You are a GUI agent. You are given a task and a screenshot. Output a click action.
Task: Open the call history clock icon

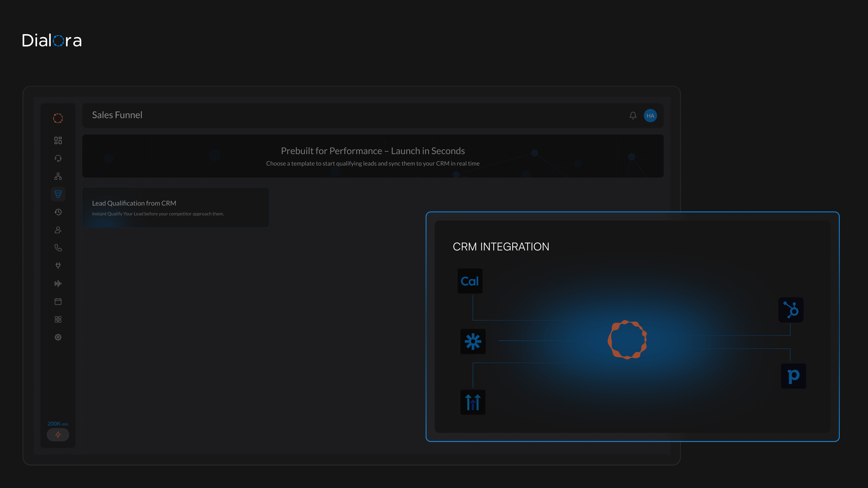click(58, 212)
